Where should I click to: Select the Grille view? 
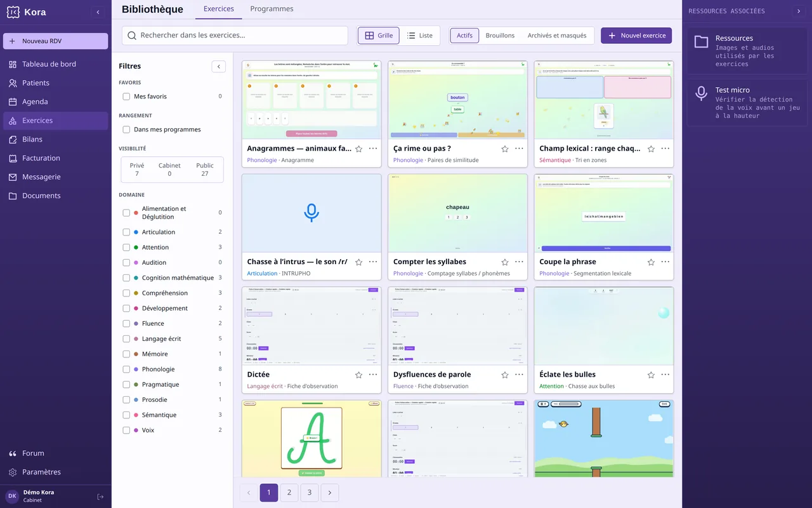(x=379, y=36)
